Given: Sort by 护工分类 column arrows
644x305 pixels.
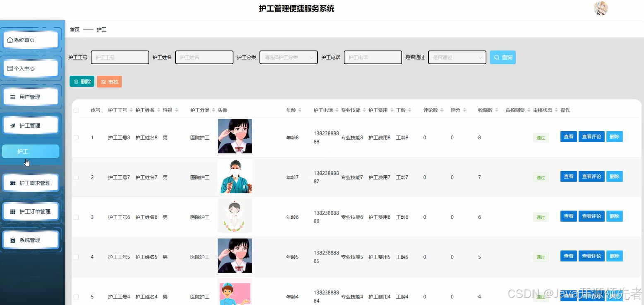Looking at the screenshot, I should tap(214, 110).
